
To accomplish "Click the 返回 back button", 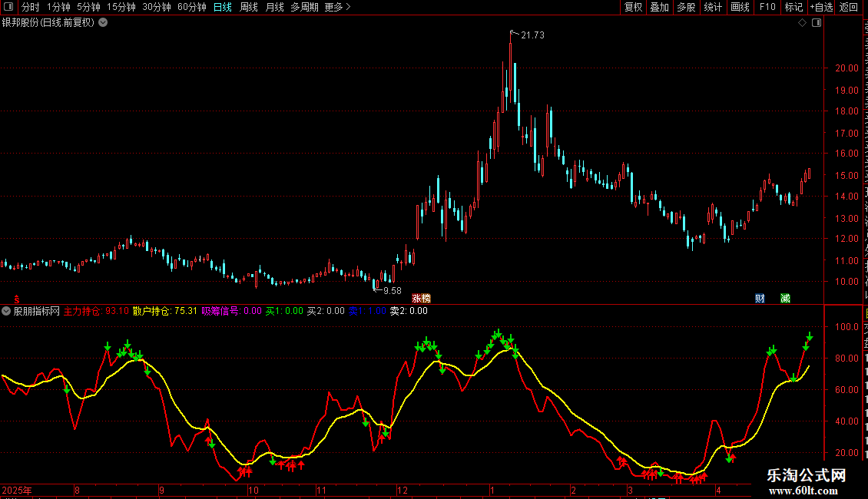I will pyautogui.click(x=848, y=7).
